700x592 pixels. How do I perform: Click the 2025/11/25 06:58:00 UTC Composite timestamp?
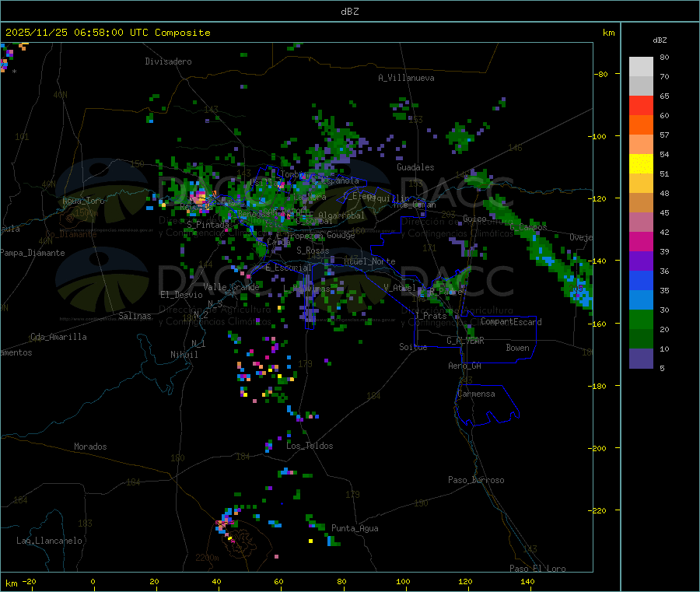[x=107, y=33]
